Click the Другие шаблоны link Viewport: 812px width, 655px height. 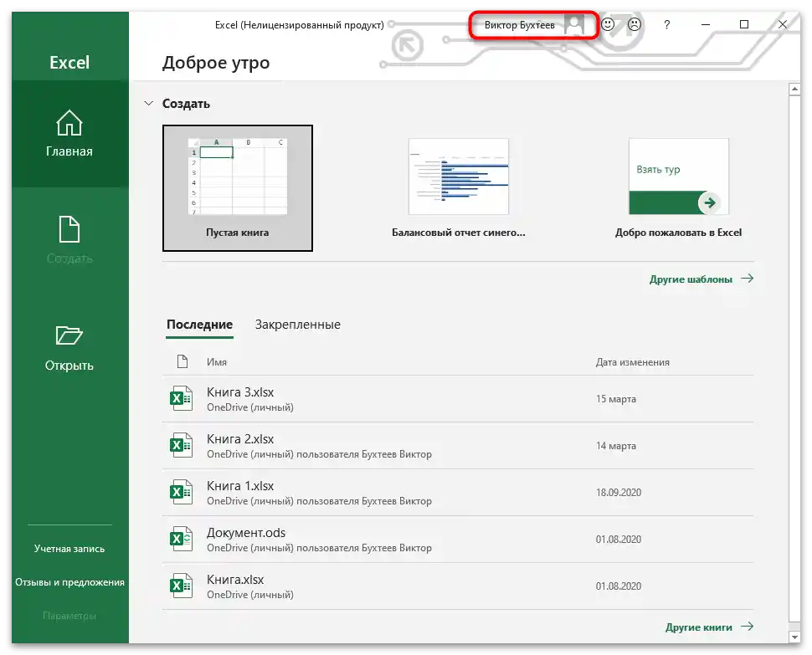[691, 279]
